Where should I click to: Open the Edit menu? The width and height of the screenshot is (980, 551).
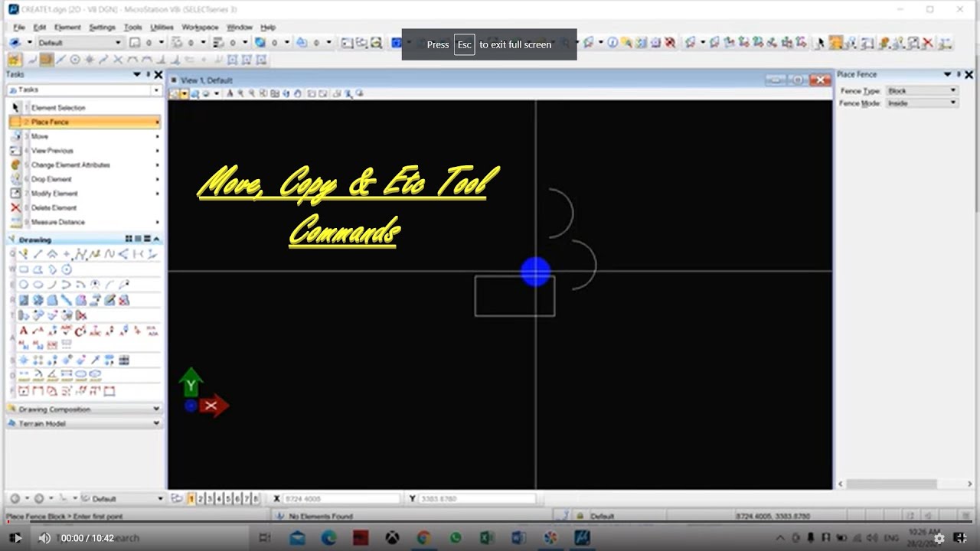40,28
